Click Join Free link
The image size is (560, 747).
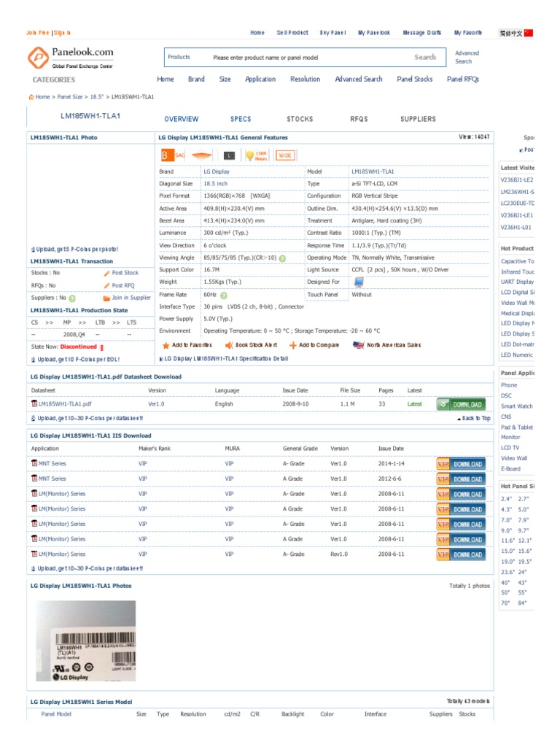pyautogui.click(x=38, y=33)
